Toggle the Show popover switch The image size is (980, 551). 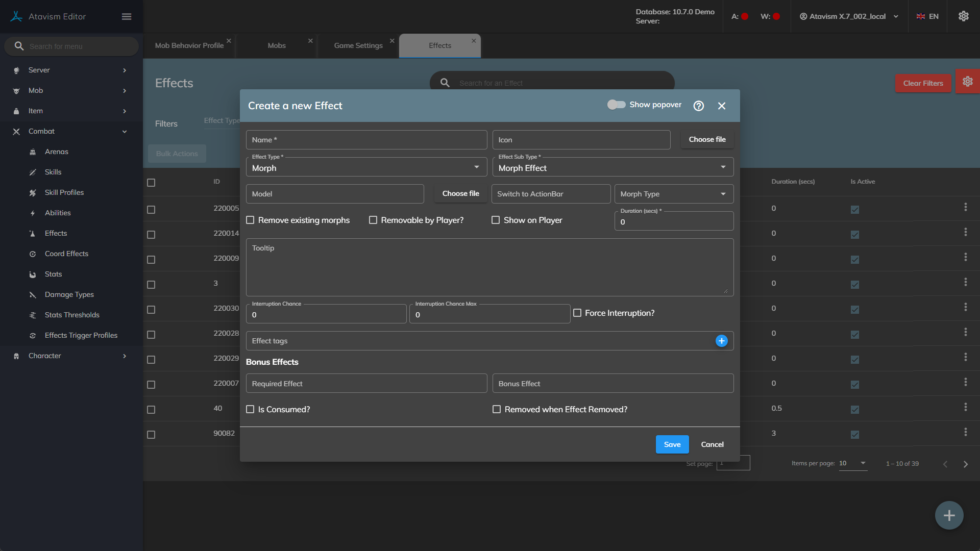(616, 105)
